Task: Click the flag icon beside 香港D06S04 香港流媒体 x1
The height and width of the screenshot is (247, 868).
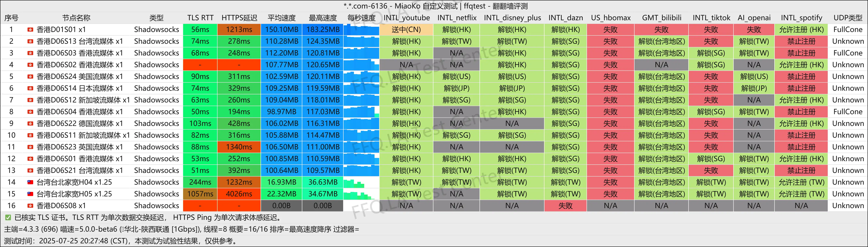Action: pos(30,112)
